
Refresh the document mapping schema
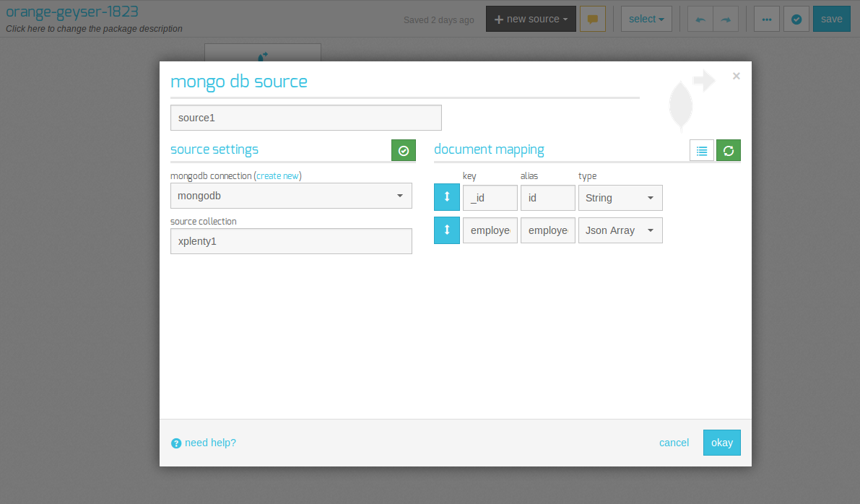[x=729, y=150]
